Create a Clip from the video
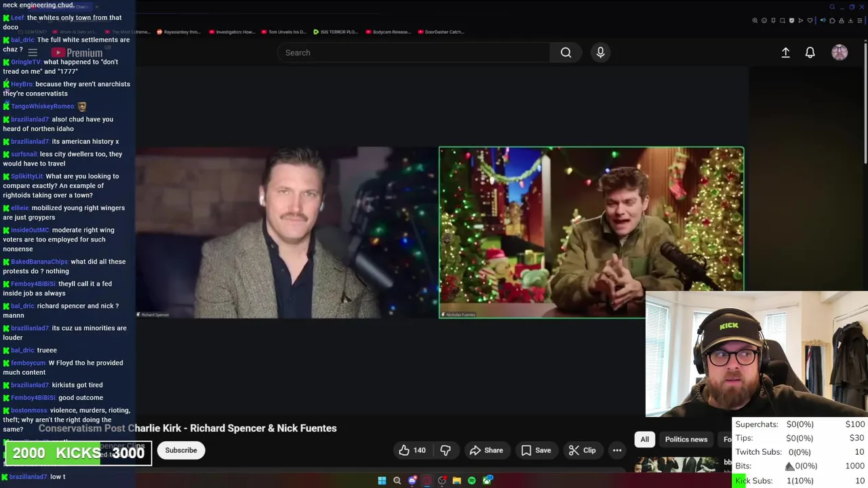This screenshot has width=868, height=488. point(583,450)
